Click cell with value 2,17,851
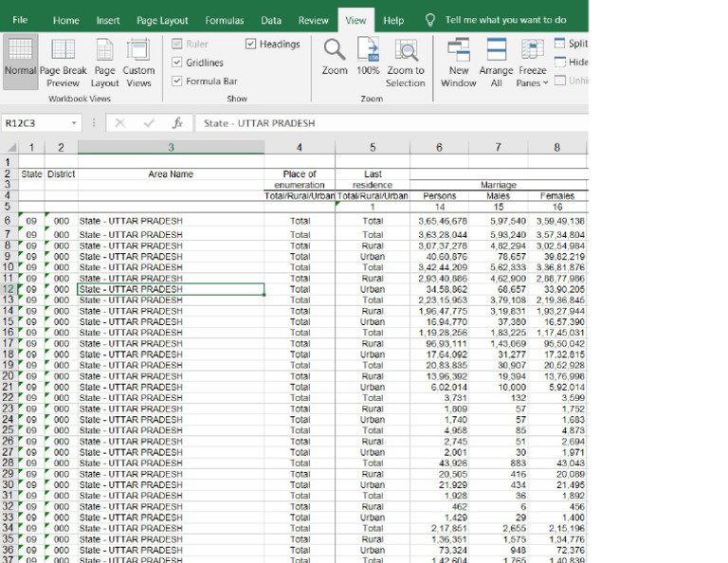The height and width of the screenshot is (563, 728). click(439, 528)
